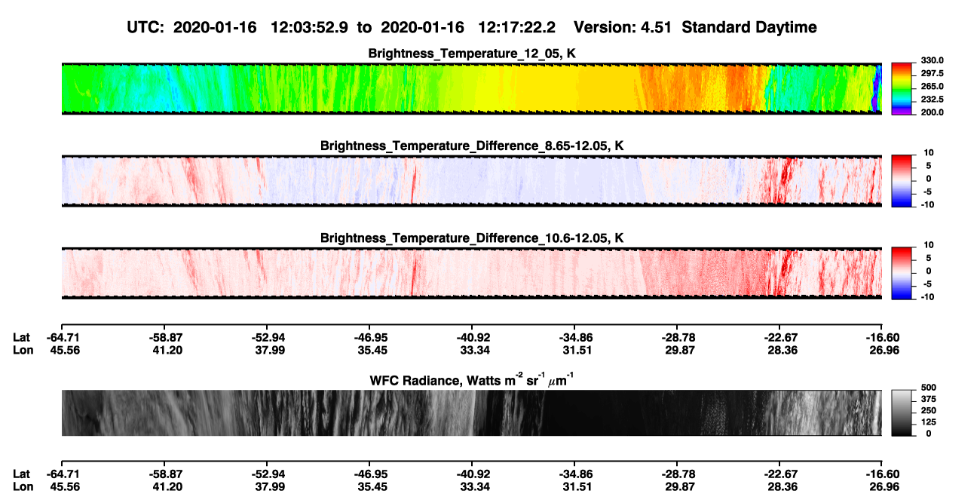
Task: Click "Standard Daytime" in the header
Action: [749, 27]
